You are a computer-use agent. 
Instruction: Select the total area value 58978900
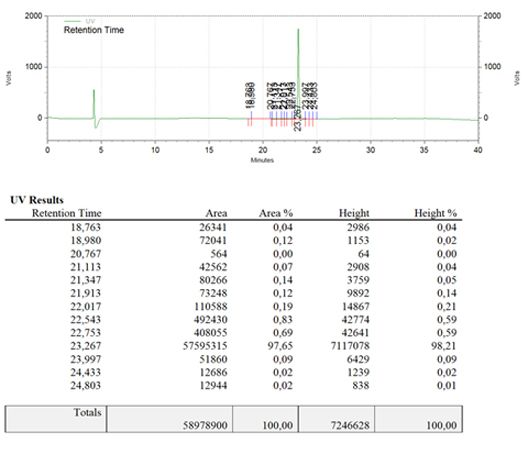click(x=205, y=425)
